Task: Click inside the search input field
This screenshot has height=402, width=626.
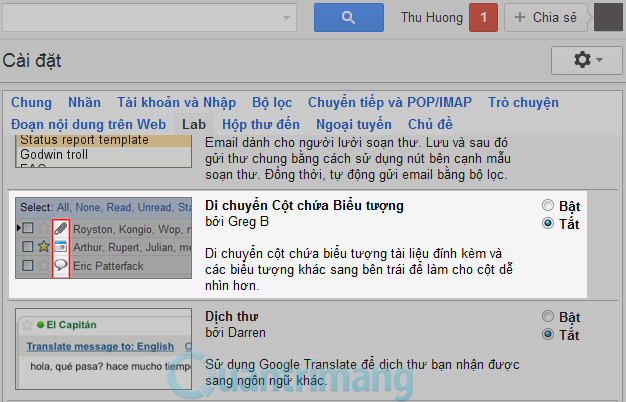Action: click(150, 18)
